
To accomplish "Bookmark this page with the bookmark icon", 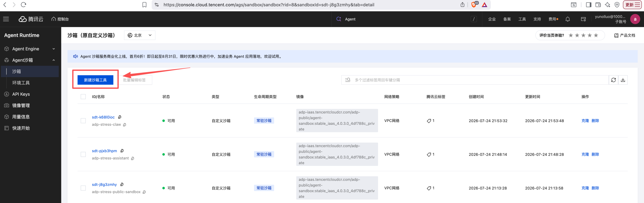I will click(144, 5).
